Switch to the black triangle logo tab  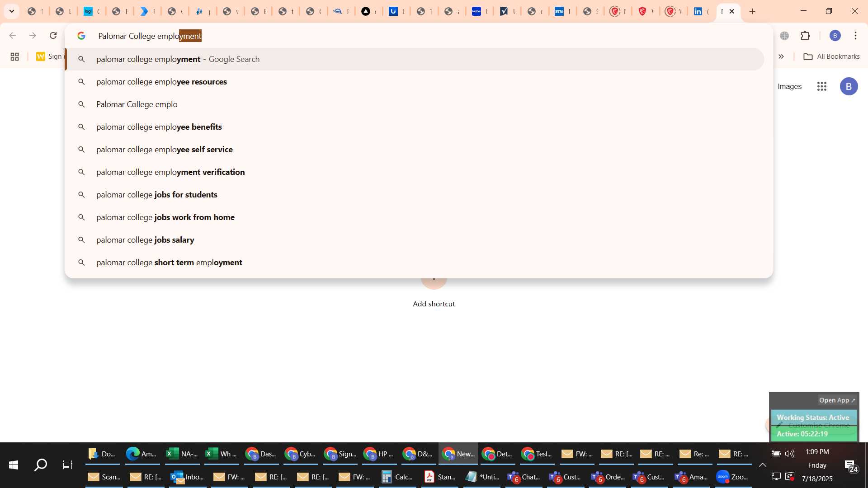click(368, 11)
